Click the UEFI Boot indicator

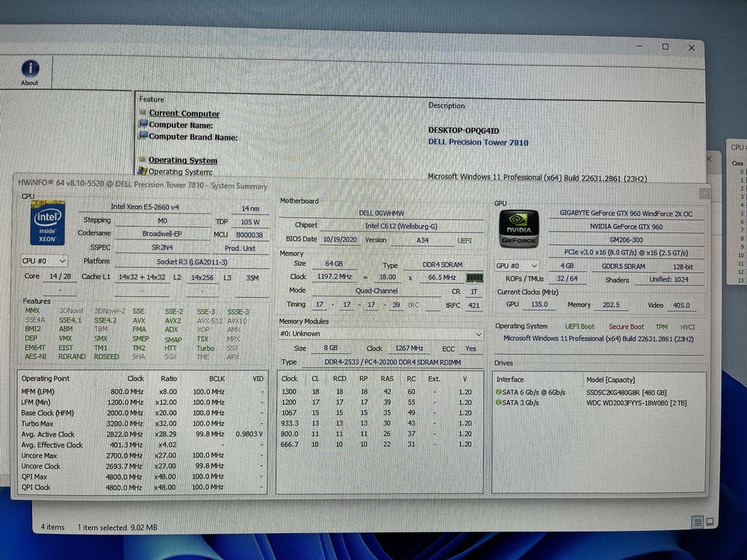point(580,327)
